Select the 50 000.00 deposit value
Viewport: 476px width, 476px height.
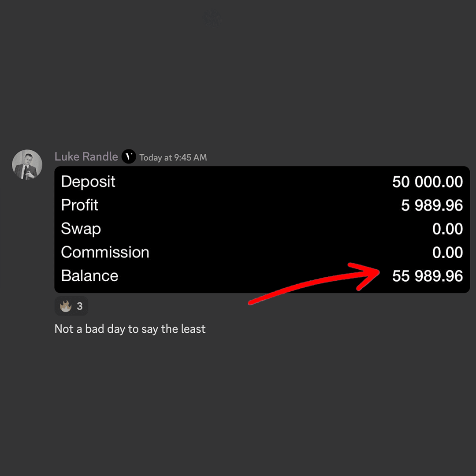pyautogui.click(x=427, y=182)
